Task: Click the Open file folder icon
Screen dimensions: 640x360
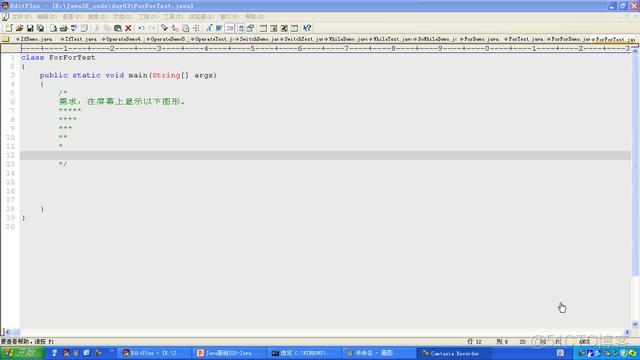Action: pos(19,28)
